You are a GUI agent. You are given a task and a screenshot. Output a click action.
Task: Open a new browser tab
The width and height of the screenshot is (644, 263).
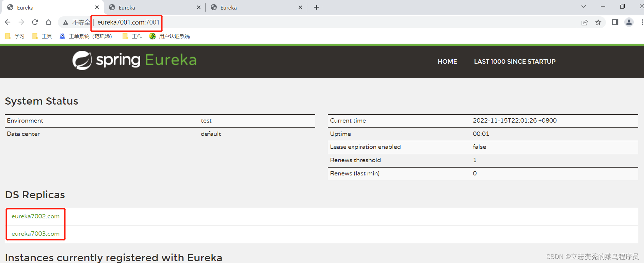[317, 7]
